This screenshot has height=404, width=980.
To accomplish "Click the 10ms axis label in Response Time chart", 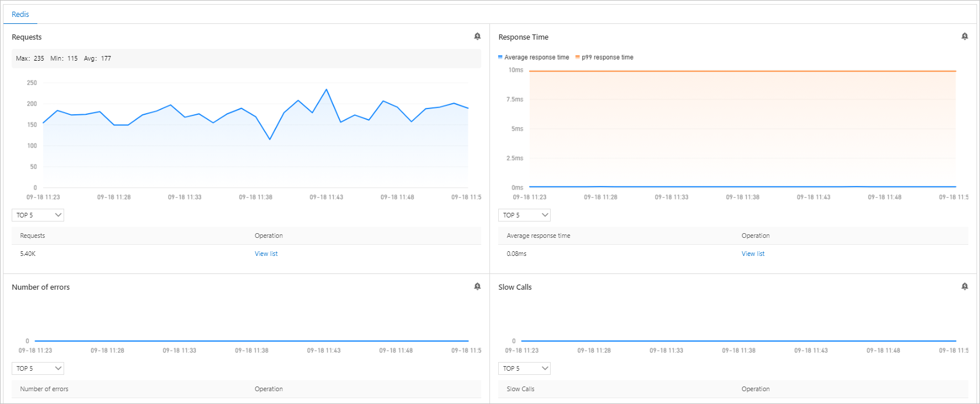I will point(516,70).
